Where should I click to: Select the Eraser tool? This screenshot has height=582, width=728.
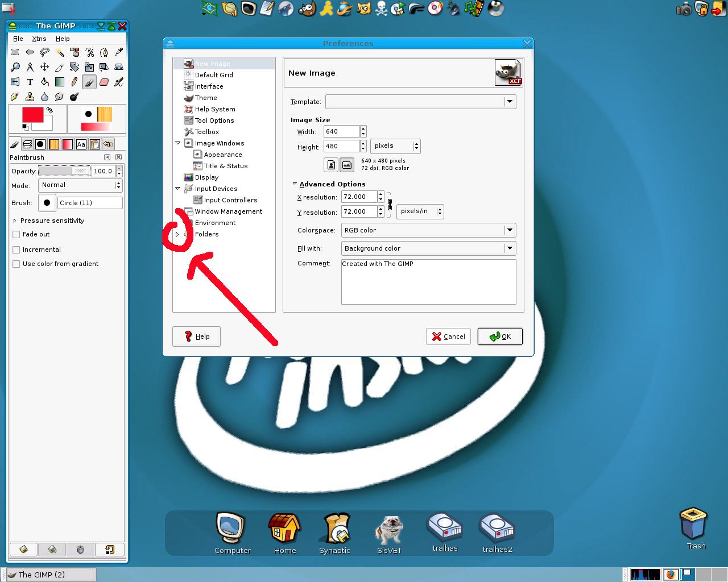coord(104,82)
